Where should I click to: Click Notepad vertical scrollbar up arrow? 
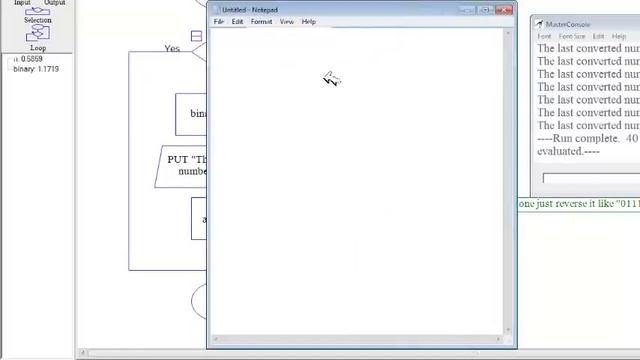pyautogui.click(x=508, y=33)
